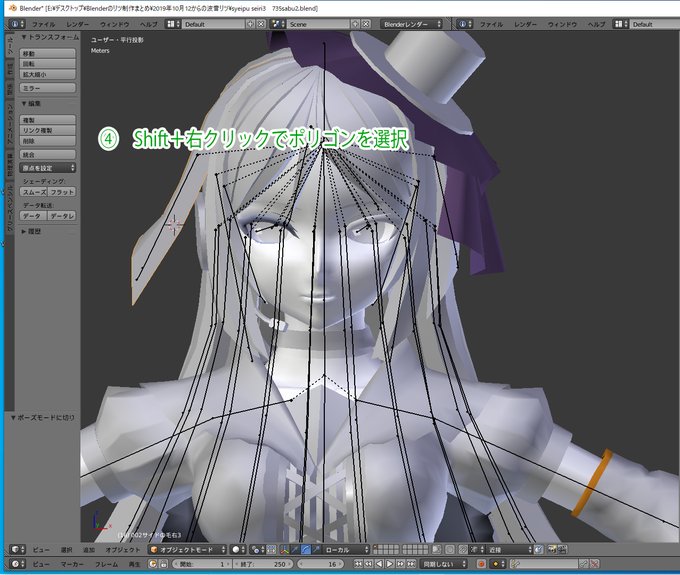Image resolution: width=680 pixels, height=575 pixels.
Task: Switch to the アニメーション tool shelf tab
Action: (10, 124)
